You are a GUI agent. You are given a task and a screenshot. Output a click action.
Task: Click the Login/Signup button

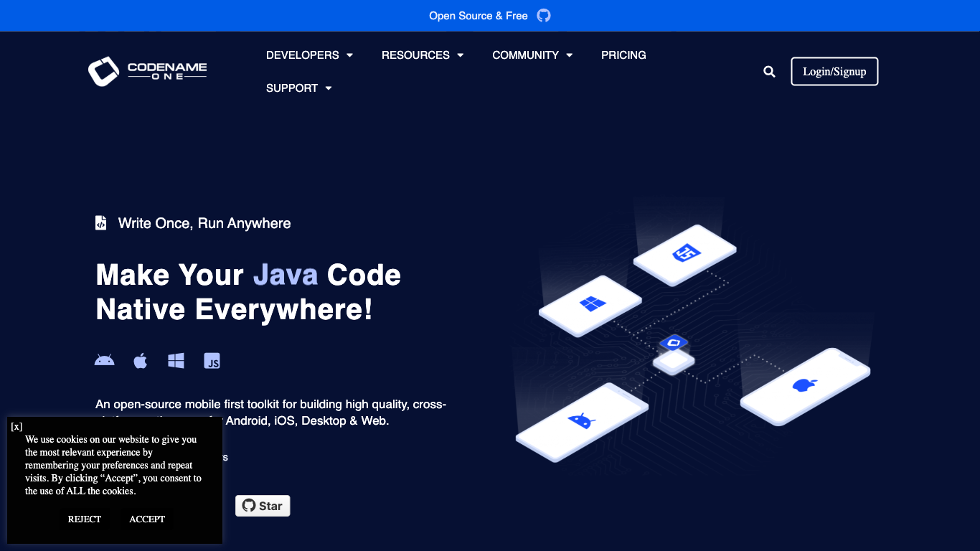tap(834, 72)
